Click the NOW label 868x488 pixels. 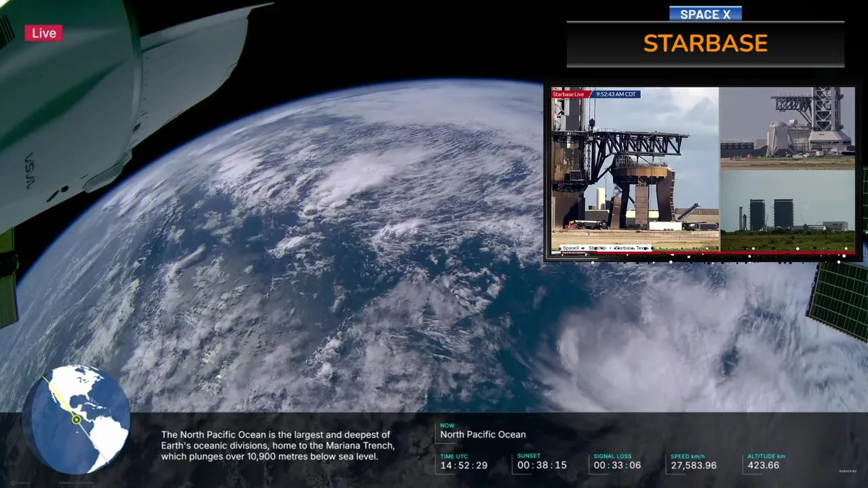click(448, 425)
